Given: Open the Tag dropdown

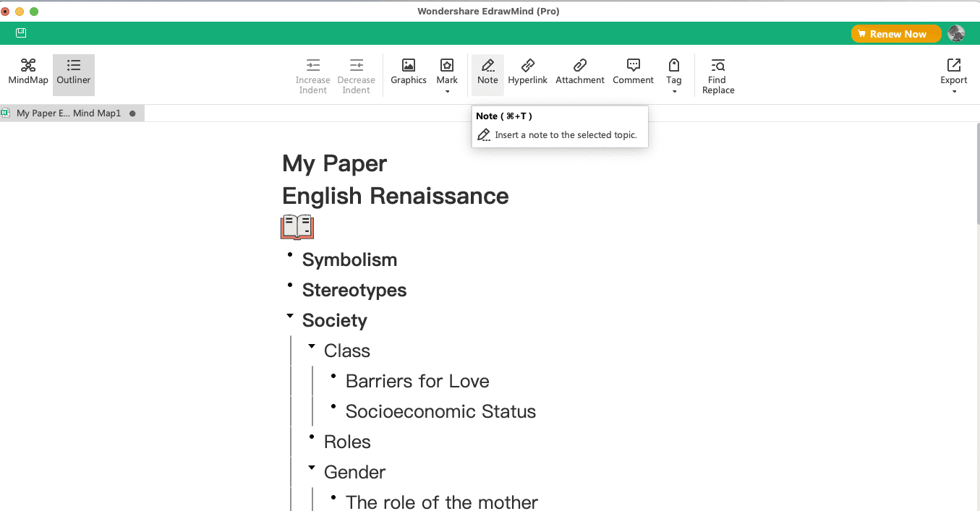Looking at the screenshot, I should (x=674, y=75).
